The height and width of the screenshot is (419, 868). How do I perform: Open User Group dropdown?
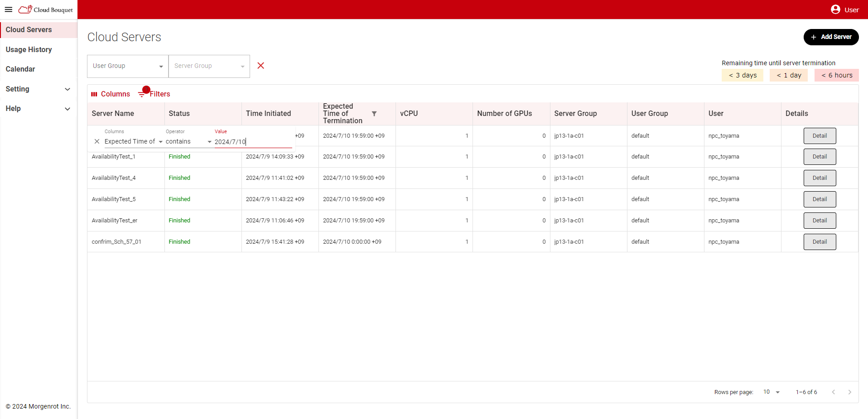click(x=128, y=66)
